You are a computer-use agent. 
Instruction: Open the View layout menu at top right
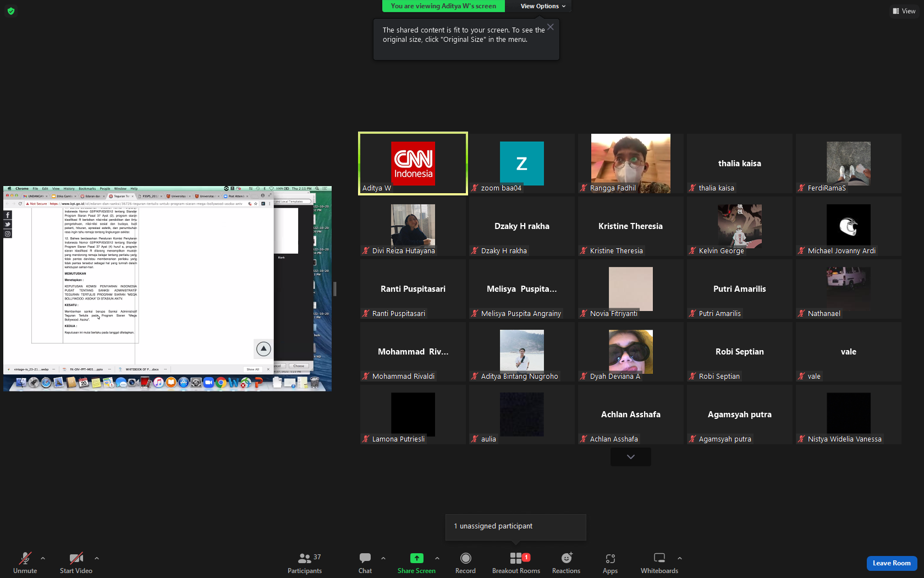pyautogui.click(x=904, y=11)
